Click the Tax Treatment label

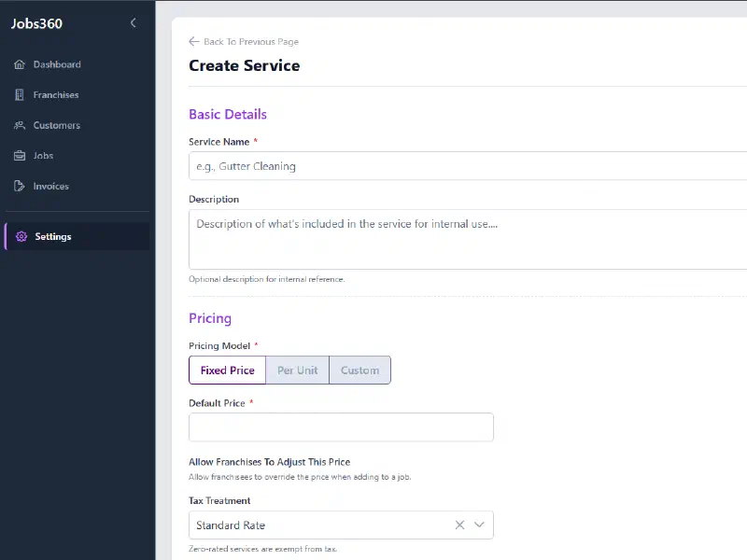[219, 500]
